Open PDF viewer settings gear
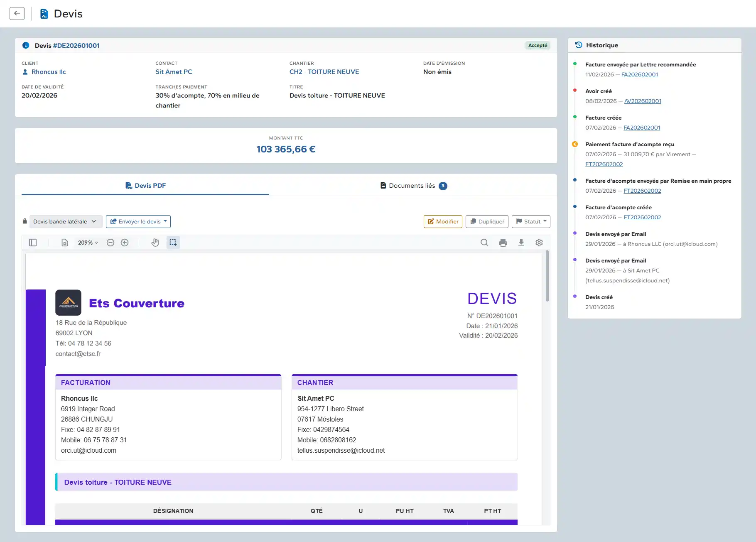This screenshot has width=756, height=542. pos(539,243)
